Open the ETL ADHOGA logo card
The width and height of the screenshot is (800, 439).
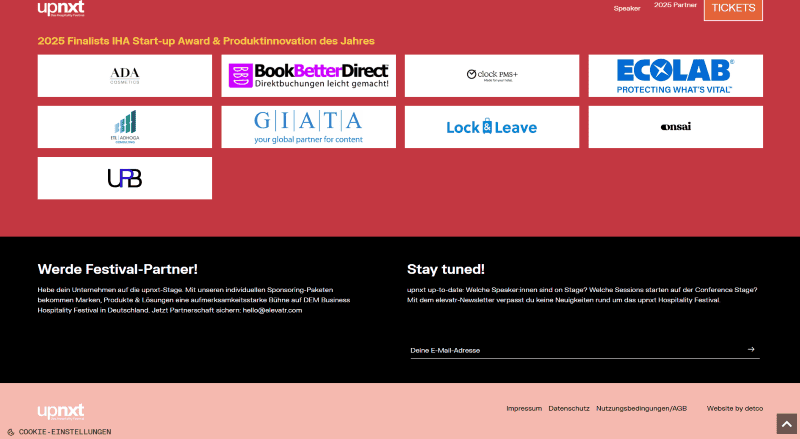pyautogui.click(x=124, y=127)
